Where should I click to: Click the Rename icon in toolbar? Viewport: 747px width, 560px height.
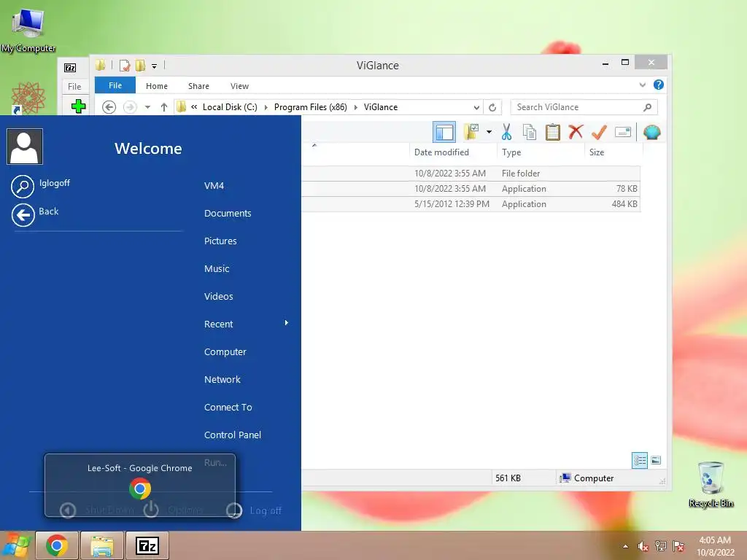623,132
